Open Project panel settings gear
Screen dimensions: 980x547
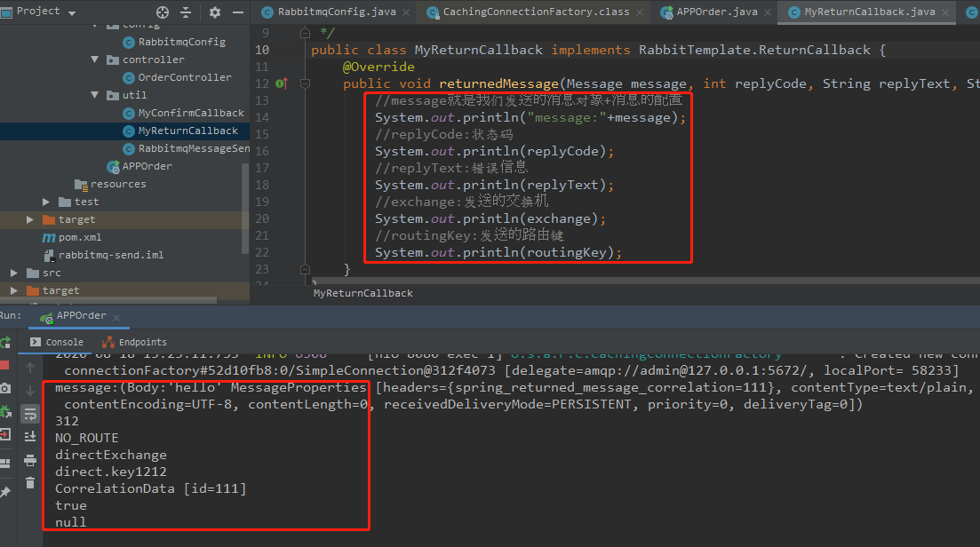point(215,12)
